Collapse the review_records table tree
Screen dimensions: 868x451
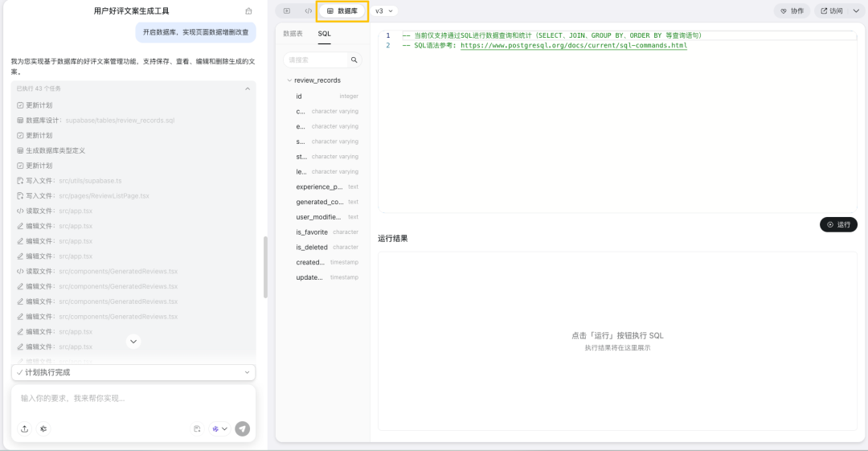[289, 80]
